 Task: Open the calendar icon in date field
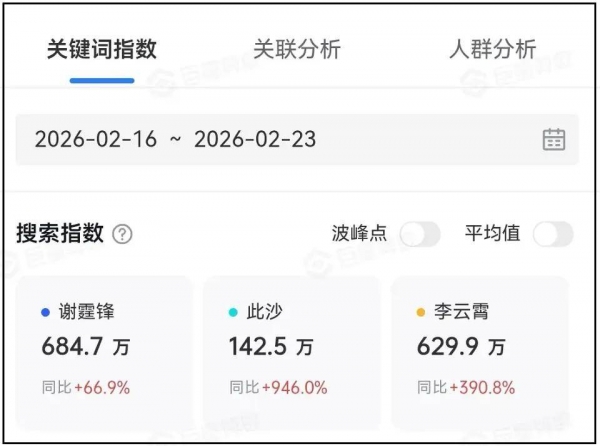point(554,139)
